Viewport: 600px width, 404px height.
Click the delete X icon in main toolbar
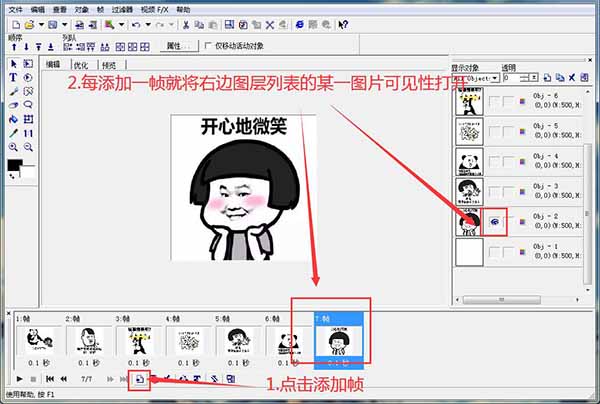[270, 25]
